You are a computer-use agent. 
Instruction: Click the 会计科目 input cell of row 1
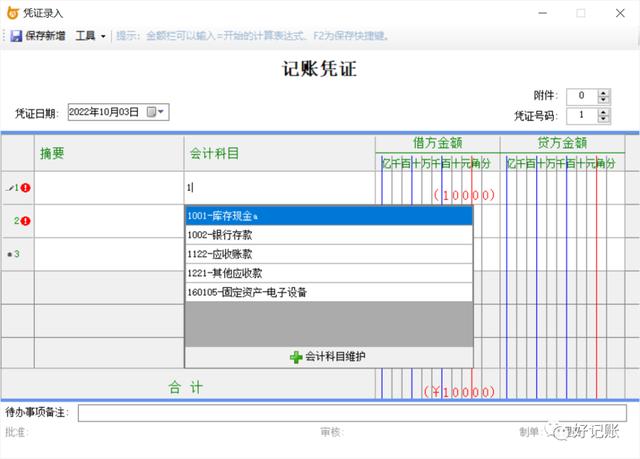(280, 188)
